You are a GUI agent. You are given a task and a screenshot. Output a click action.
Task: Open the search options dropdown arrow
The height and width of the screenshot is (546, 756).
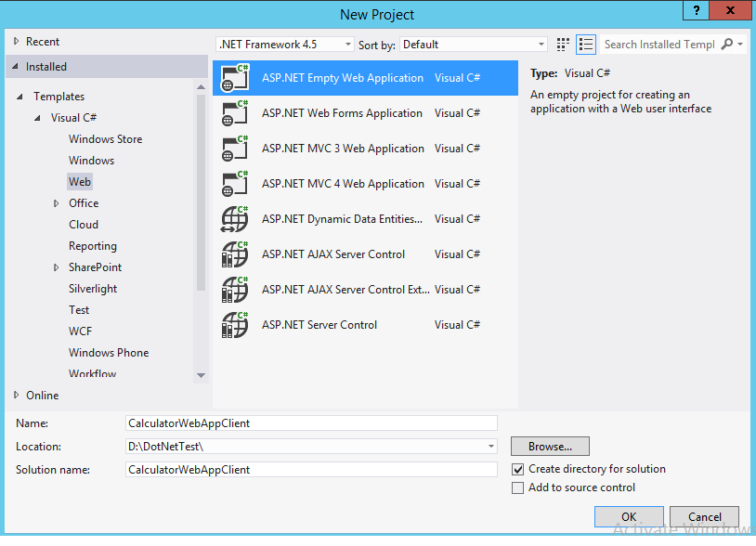point(740,45)
